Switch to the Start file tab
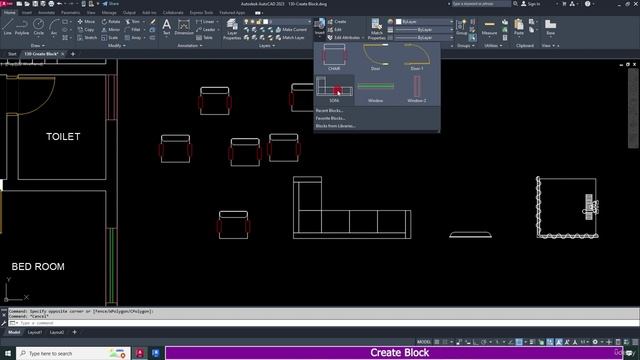This screenshot has height=360, width=640. click(x=12, y=54)
